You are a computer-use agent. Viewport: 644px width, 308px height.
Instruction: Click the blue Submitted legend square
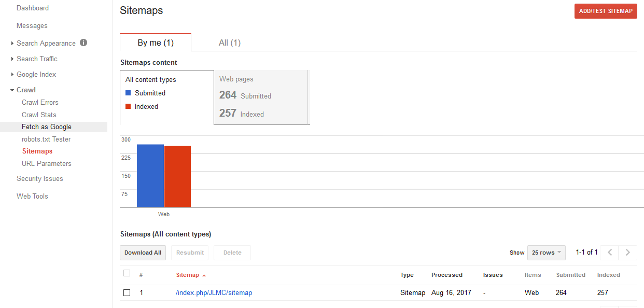pos(128,93)
